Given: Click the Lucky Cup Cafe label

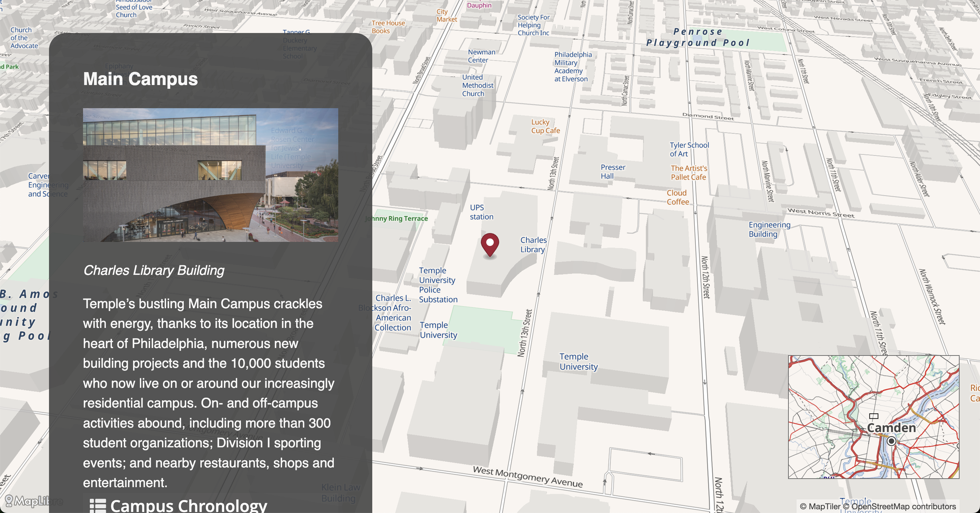Looking at the screenshot, I should point(545,126).
